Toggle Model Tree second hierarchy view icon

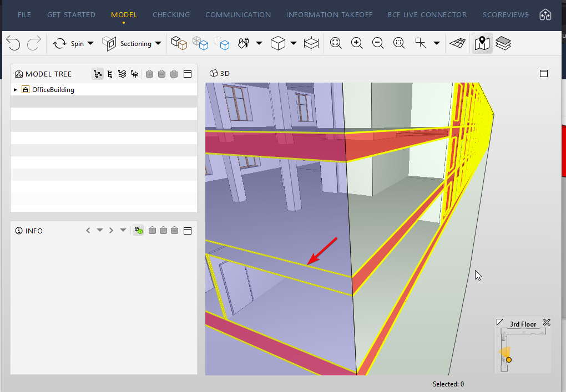click(110, 74)
